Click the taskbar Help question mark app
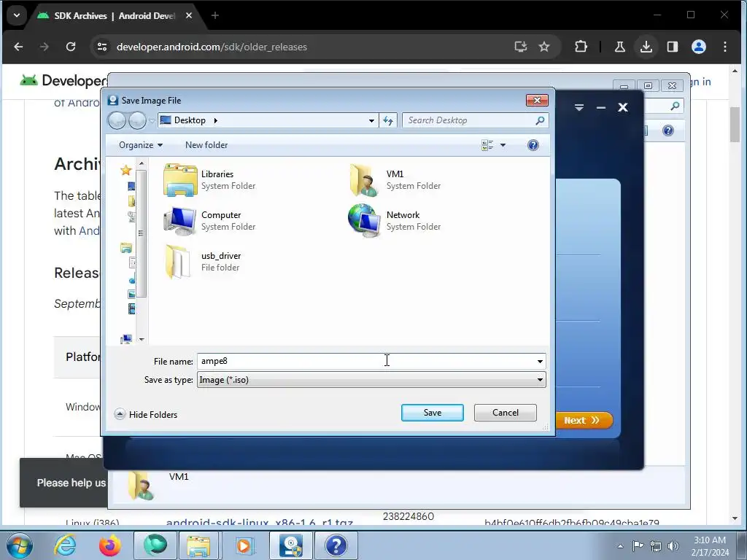The height and width of the screenshot is (560, 747). pyautogui.click(x=336, y=545)
